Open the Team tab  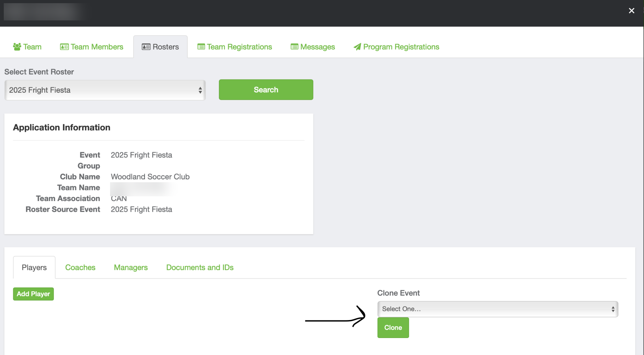tap(27, 47)
